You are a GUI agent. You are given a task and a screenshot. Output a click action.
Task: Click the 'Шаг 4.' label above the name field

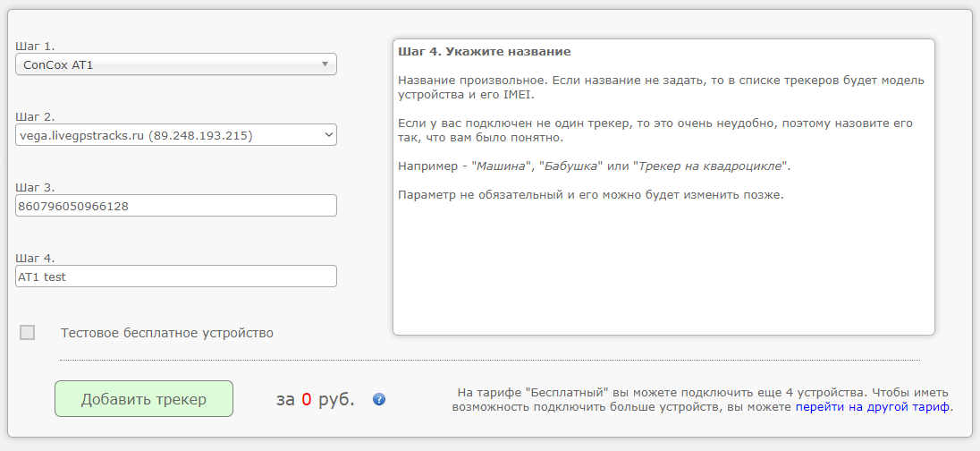[x=36, y=258]
